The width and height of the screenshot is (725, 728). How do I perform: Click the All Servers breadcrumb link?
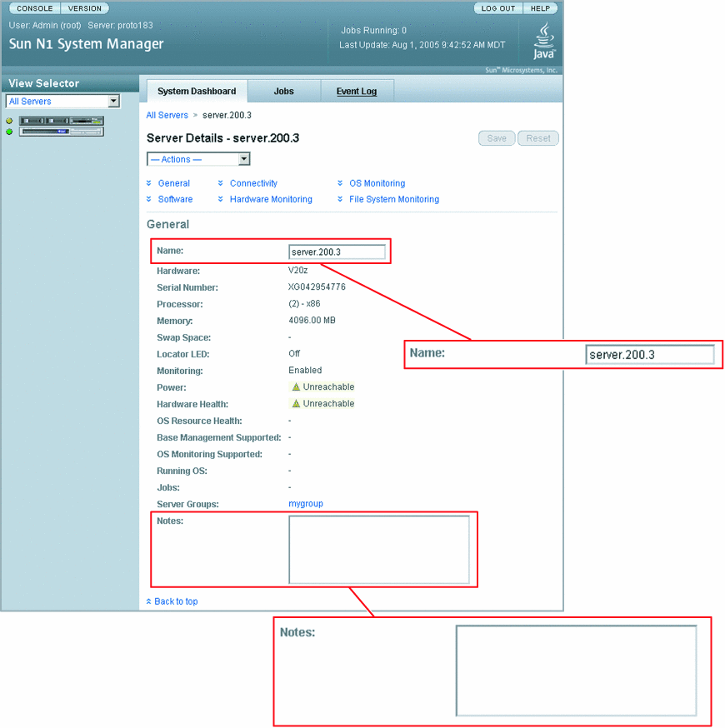167,115
